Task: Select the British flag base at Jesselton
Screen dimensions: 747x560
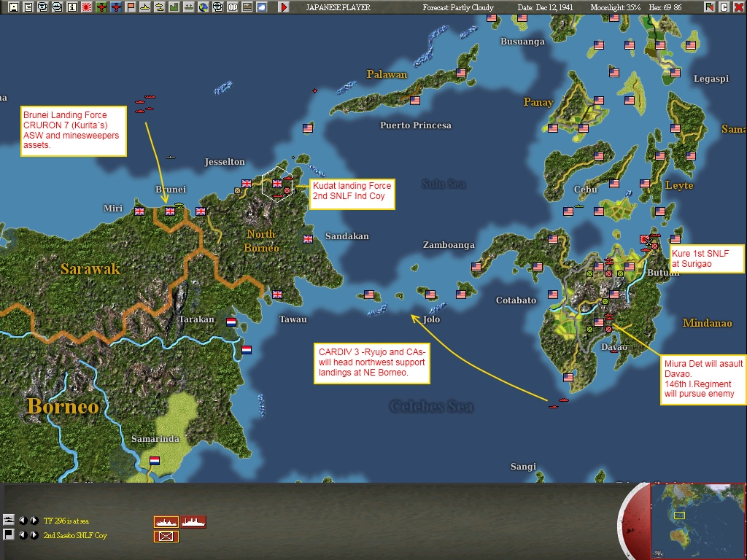Action: point(247,183)
